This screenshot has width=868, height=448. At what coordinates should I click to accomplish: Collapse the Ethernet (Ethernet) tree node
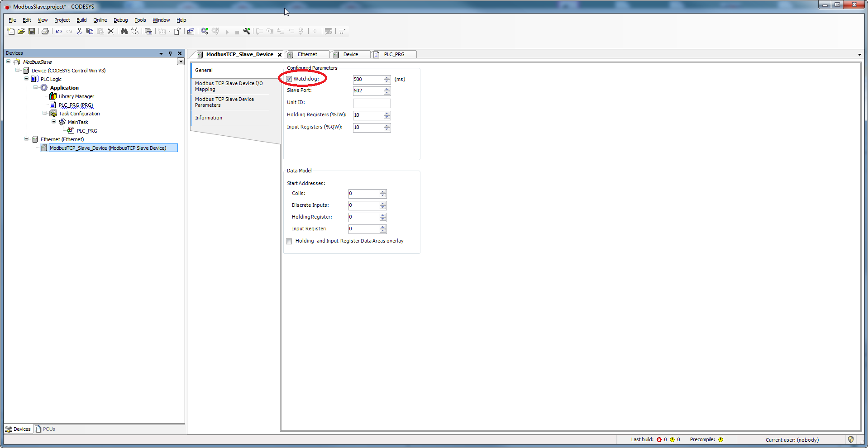point(27,139)
